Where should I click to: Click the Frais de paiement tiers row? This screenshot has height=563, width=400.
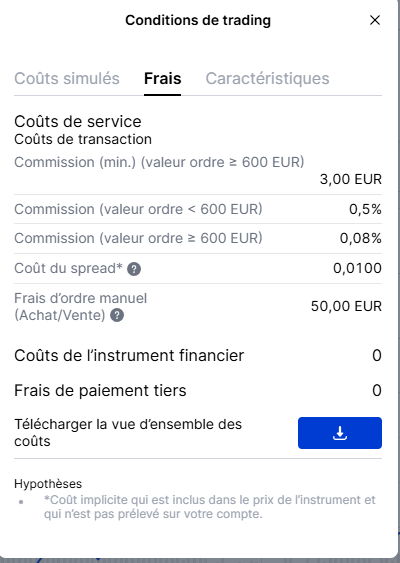(x=198, y=390)
